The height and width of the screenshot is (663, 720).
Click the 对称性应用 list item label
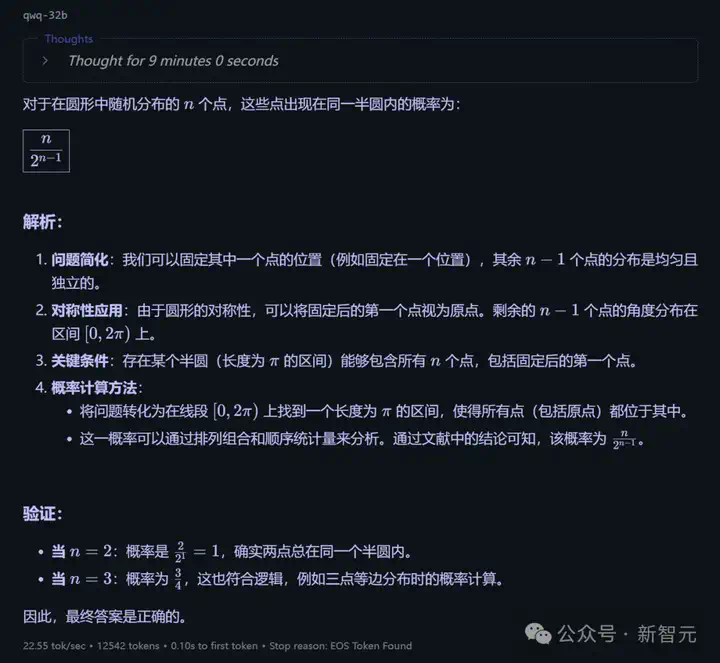coord(87,311)
